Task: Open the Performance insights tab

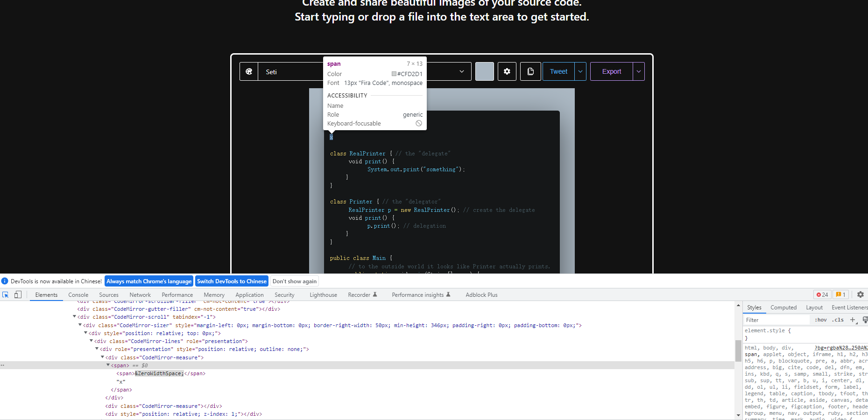Action: 421,294
